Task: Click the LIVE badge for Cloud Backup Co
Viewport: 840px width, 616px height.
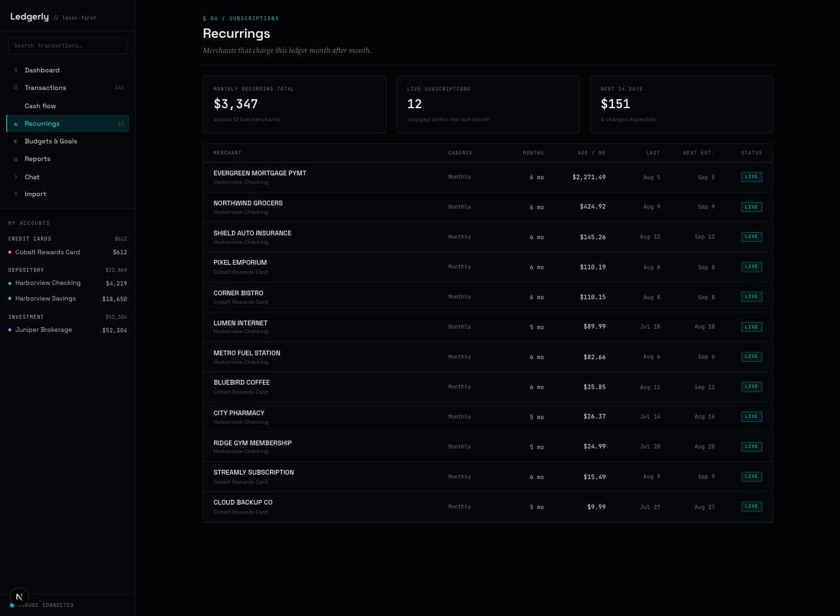Action: (751, 506)
